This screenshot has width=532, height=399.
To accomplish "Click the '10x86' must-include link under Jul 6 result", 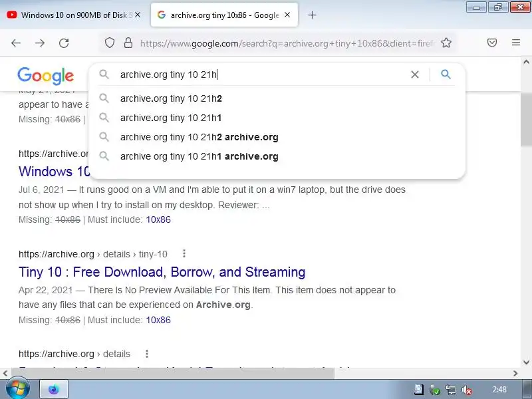I will pos(158,219).
